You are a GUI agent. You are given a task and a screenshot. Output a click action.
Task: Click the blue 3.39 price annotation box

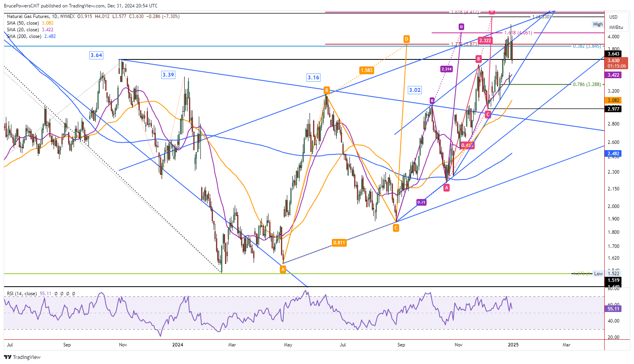point(168,75)
